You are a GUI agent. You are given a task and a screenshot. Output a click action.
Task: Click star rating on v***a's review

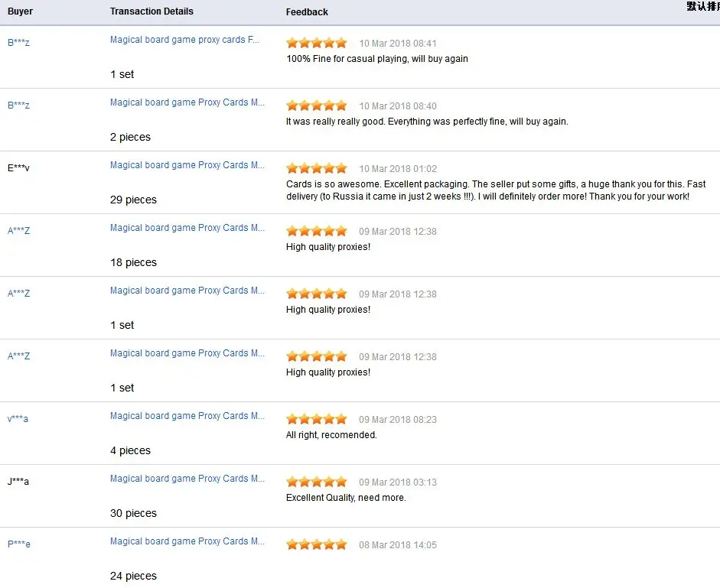(316, 420)
